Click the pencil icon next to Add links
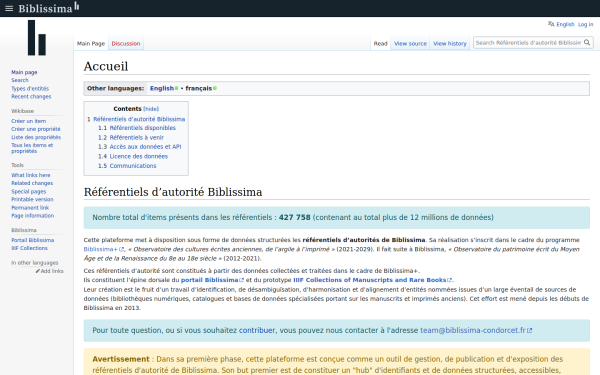The image size is (600, 375). coord(38,271)
